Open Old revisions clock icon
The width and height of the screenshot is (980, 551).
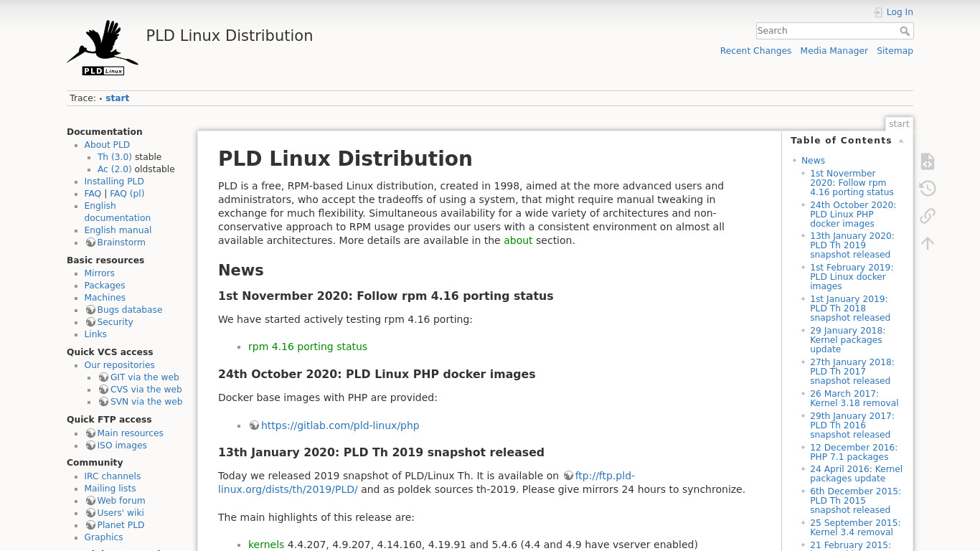tap(928, 189)
